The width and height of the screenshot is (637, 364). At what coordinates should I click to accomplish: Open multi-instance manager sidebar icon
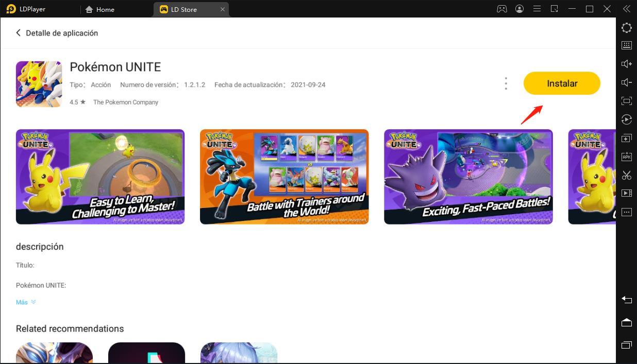tap(627, 138)
